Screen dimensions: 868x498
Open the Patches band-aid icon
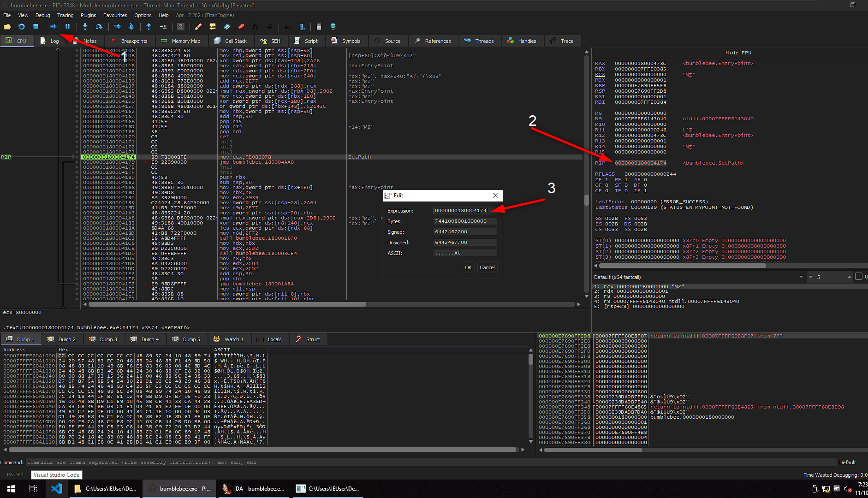coord(198,27)
